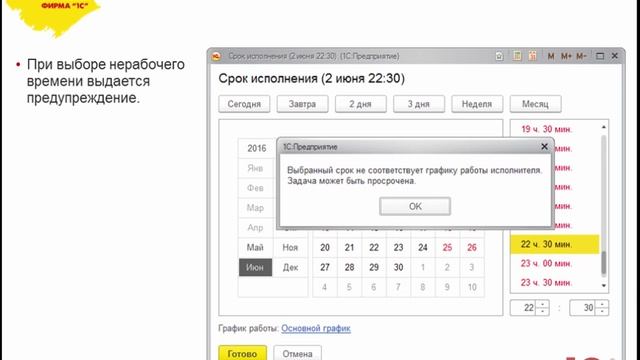Increase the minutes value with up arrow

pyautogui.click(x=602, y=304)
